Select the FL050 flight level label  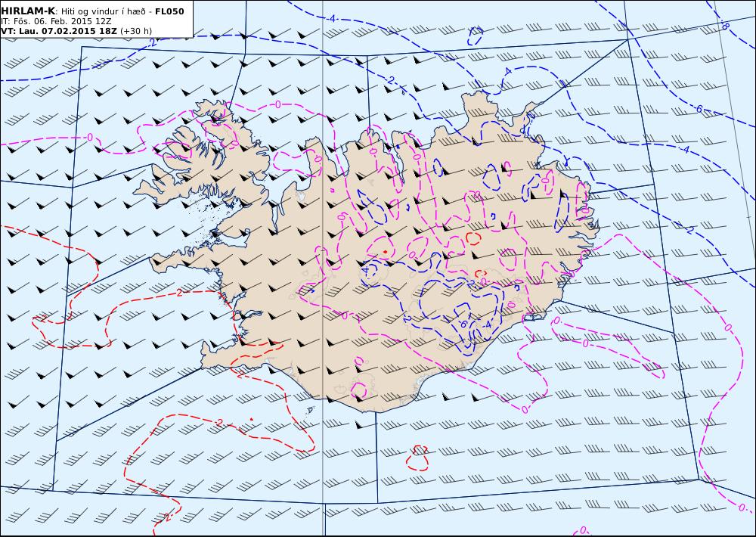point(169,11)
